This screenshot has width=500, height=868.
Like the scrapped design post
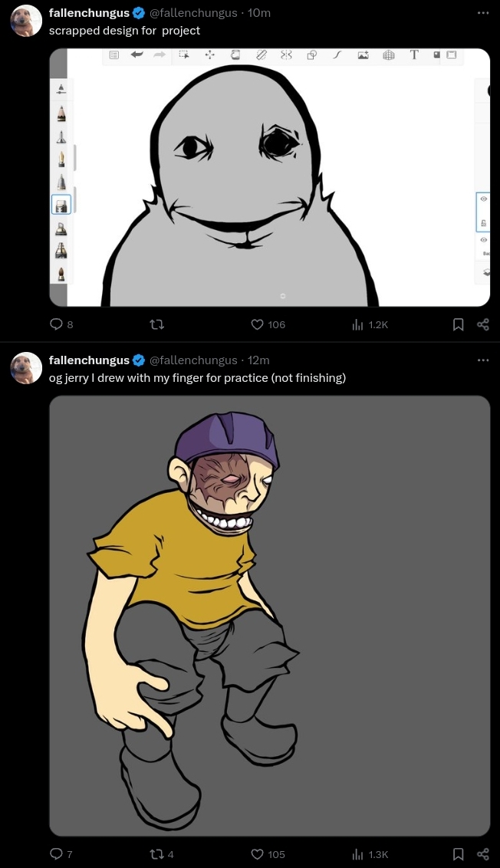click(258, 324)
